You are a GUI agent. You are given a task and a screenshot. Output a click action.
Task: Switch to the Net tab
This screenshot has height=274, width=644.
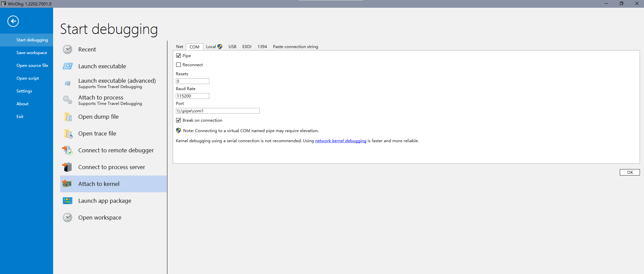pos(179,47)
